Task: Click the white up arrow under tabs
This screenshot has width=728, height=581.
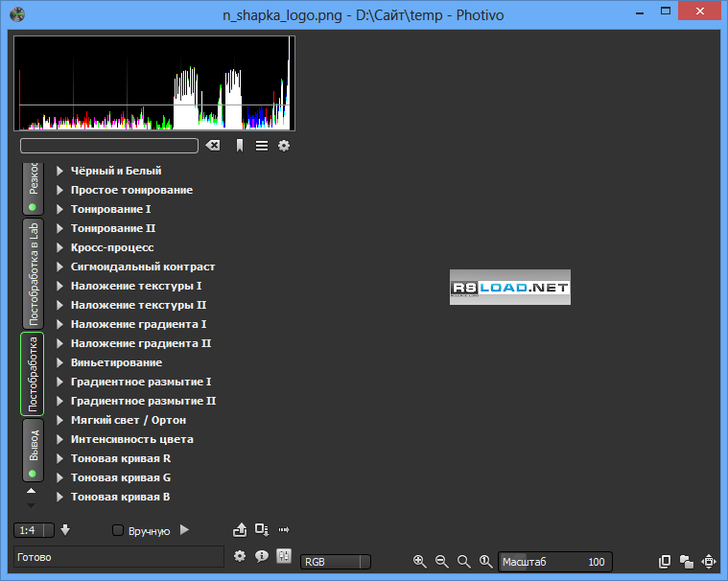Action: coord(31,491)
